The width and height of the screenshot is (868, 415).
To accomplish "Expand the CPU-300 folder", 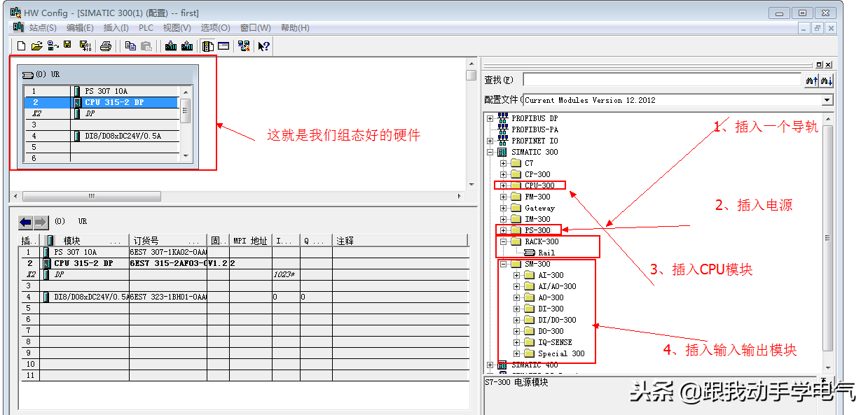I will (504, 185).
